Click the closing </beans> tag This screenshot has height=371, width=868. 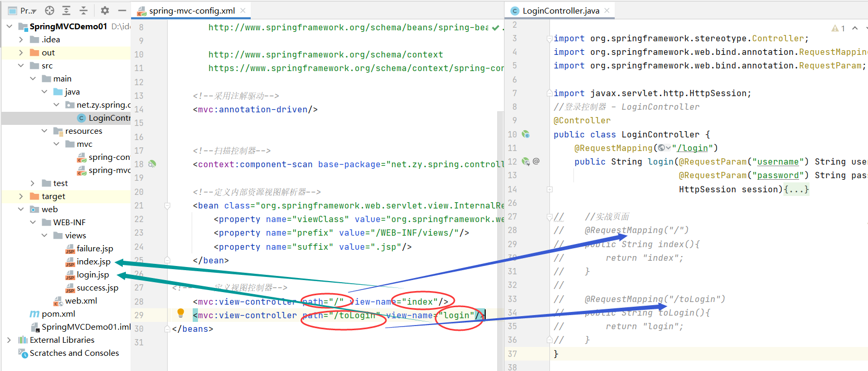point(193,329)
